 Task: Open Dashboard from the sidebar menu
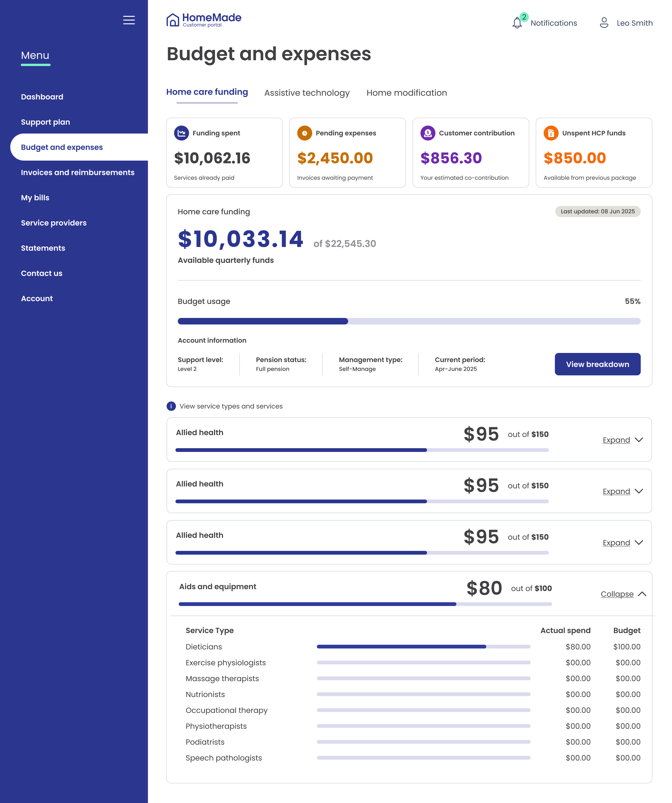click(x=42, y=97)
